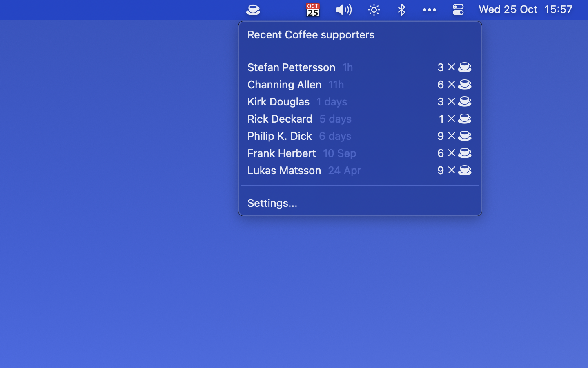Select the Philip K. Dick supporter name
The width and height of the screenshot is (588, 368).
click(280, 136)
